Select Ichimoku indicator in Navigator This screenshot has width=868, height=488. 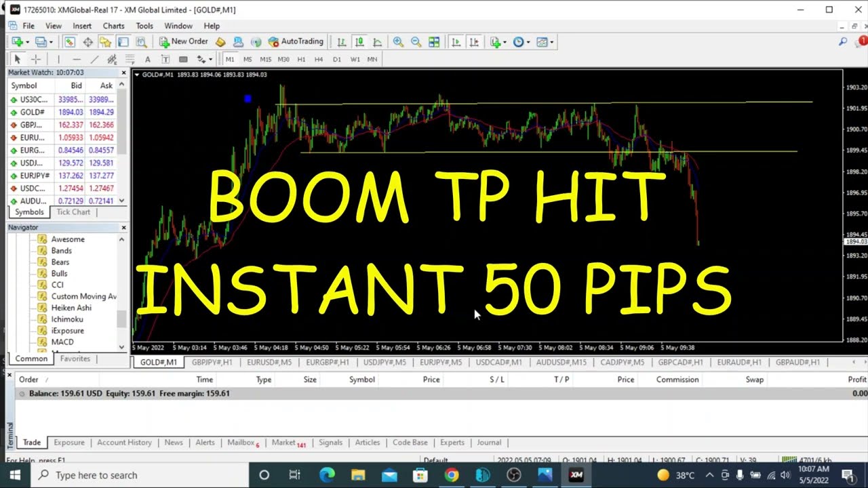coord(67,319)
